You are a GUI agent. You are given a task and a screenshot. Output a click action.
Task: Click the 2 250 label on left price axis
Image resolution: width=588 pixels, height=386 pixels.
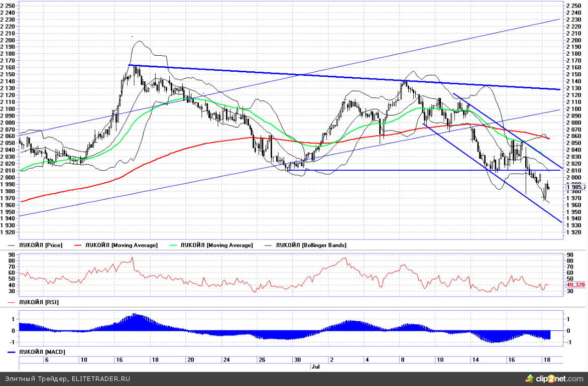coord(9,6)
